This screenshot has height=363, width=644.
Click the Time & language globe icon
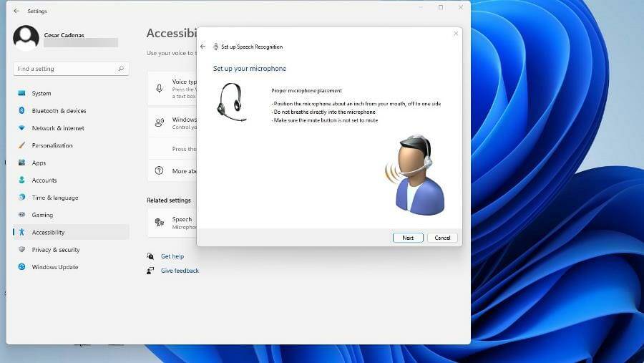(21, 197)
